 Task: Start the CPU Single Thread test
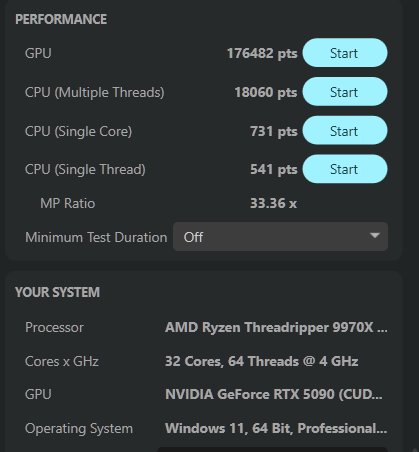click(345, 169)
